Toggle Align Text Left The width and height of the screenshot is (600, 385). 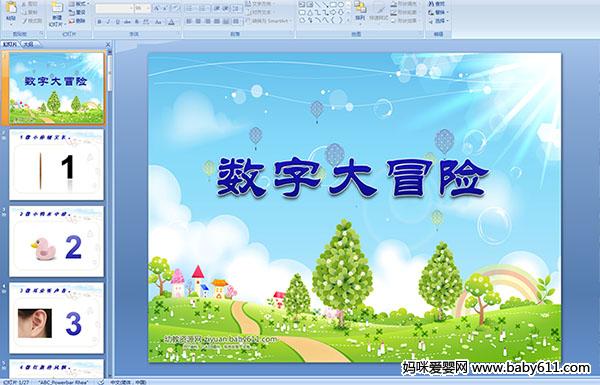click(189, 21)
